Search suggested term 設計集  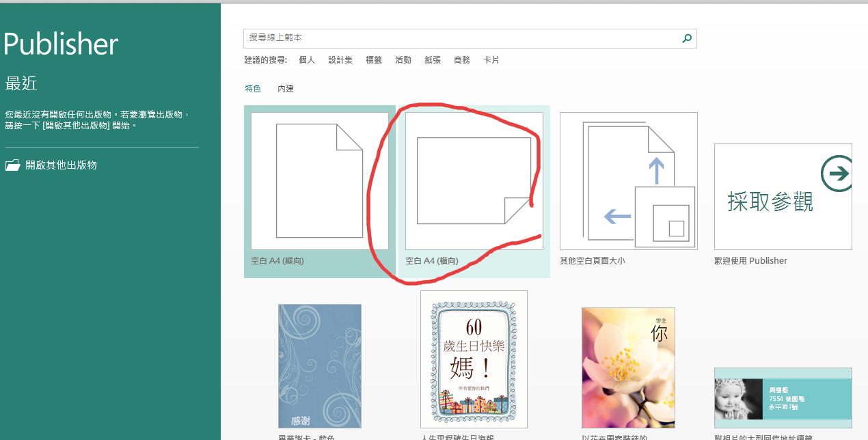tap(340, 60)
